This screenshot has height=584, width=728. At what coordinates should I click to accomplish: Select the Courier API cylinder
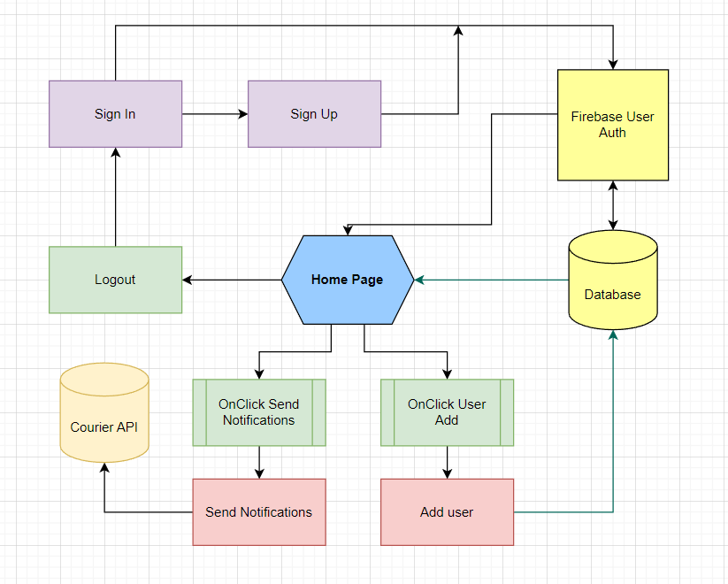tap(104, 412)
